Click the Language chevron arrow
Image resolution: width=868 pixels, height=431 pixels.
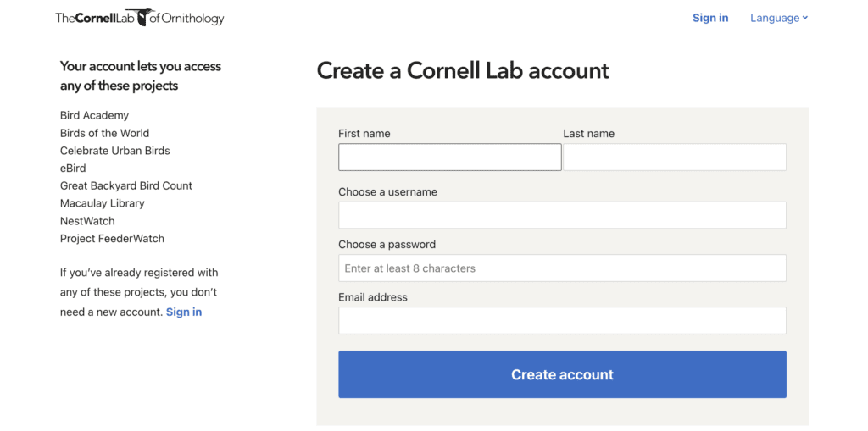[x=805, y=18]
